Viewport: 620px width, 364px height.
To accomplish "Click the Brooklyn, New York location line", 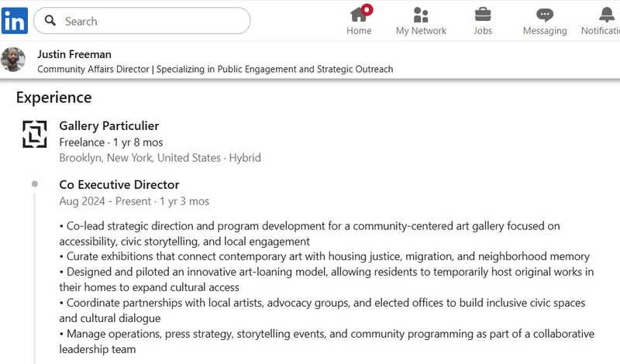I will click(x=160, y=158).
